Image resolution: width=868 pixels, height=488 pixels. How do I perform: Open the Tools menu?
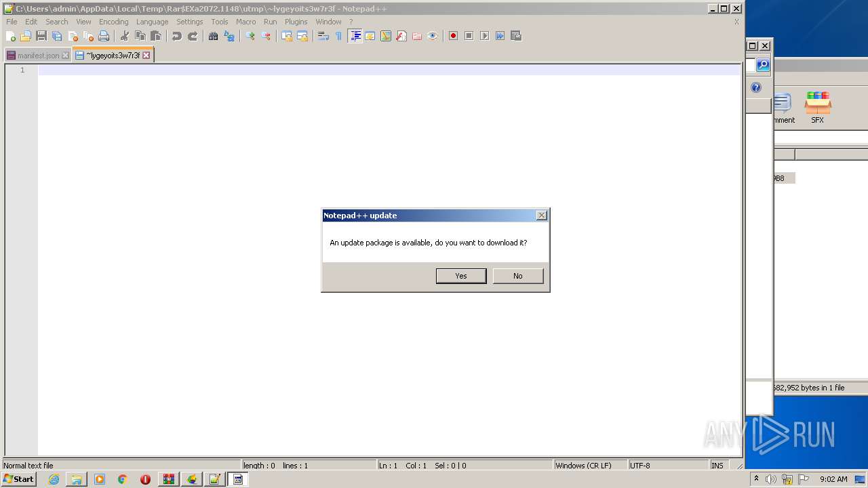tap(220, 22)
